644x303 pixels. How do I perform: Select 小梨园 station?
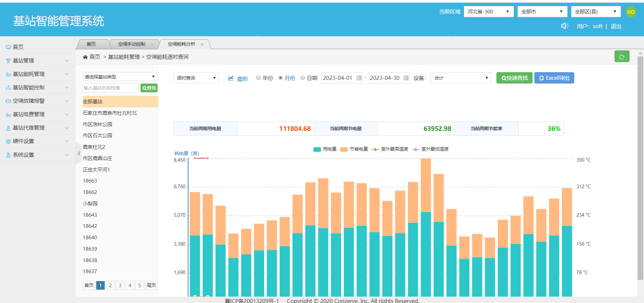pyautogui.click(x=90, y=204)
